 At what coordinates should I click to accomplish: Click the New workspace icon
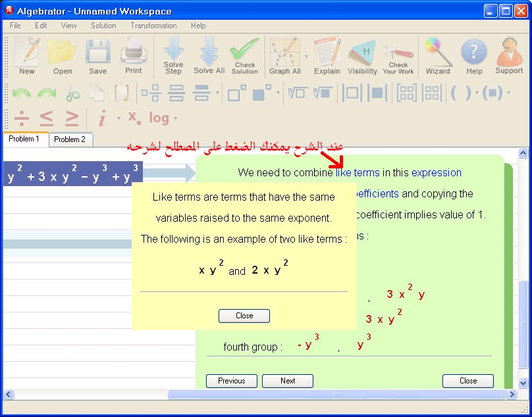point(26,55)
